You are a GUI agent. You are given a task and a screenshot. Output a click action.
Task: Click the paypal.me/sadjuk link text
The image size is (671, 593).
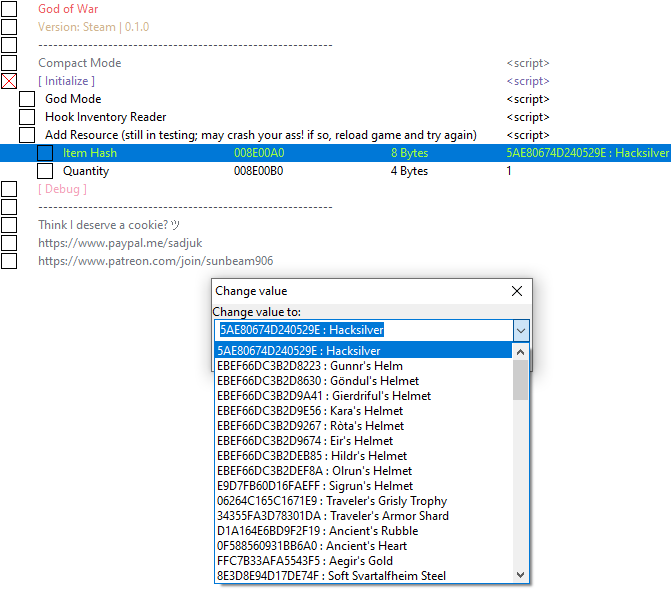[120, 243]
